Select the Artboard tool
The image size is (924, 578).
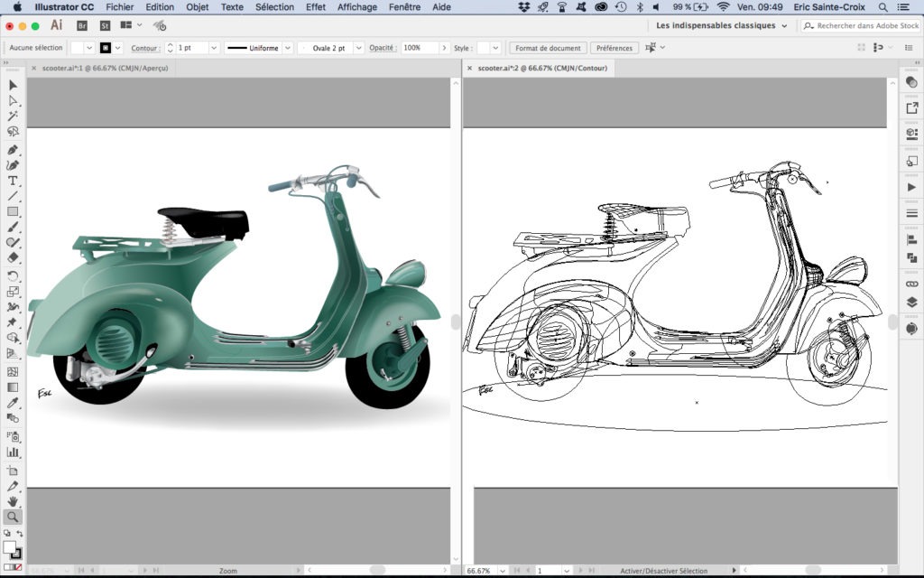[13, 470]
